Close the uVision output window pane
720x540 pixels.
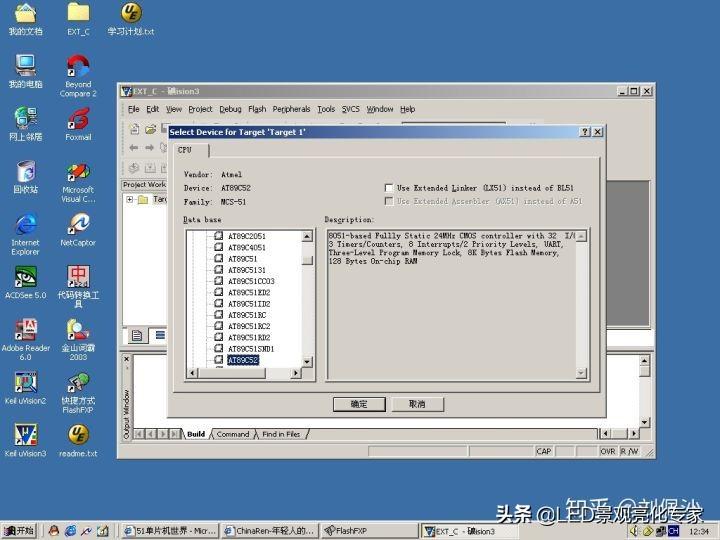127,359
